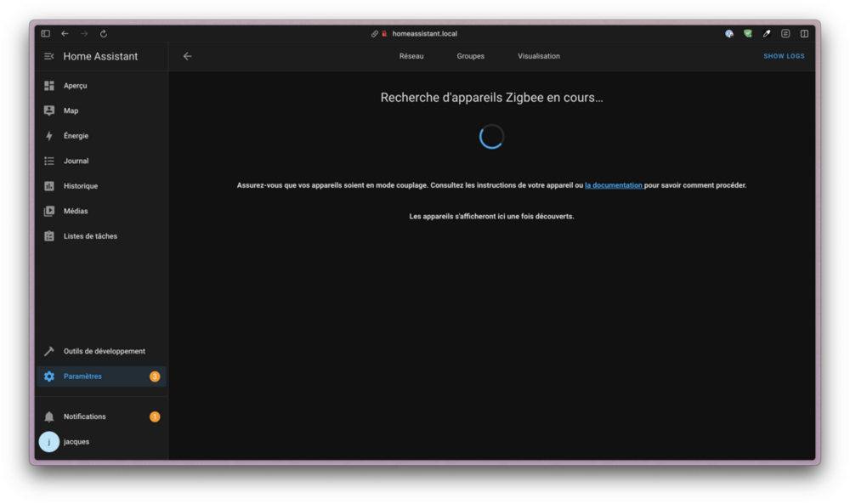The image size is (850, 504).
Task: Open the Listes de tâches clipboard icon
Action: [x=49, y=236]
